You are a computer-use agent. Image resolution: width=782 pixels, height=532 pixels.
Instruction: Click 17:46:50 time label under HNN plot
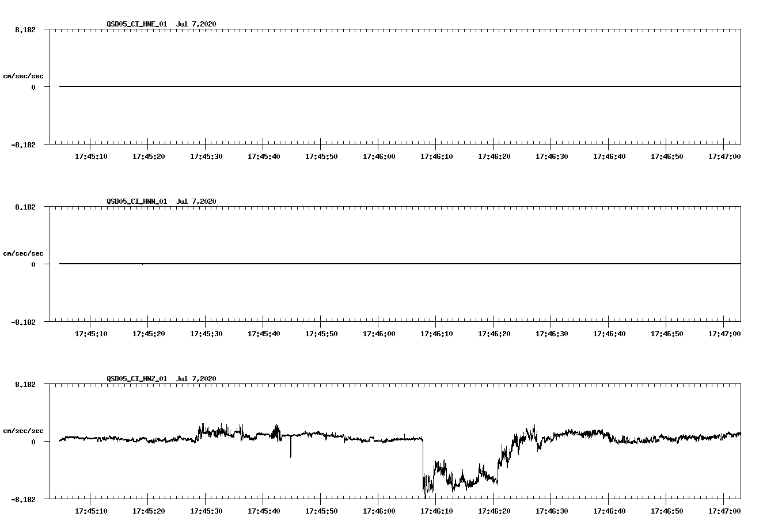667,334
